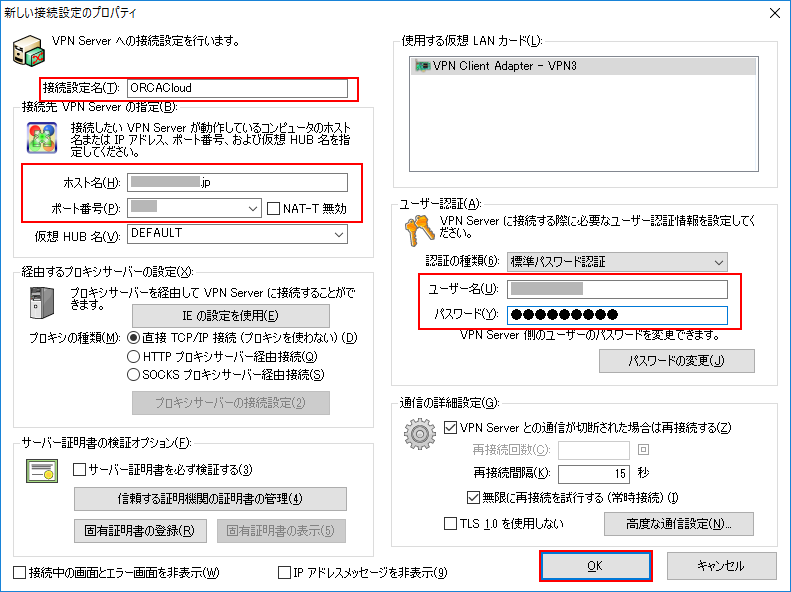Click the disabled 固有証明書の表示 button

[x=281, y=531]
